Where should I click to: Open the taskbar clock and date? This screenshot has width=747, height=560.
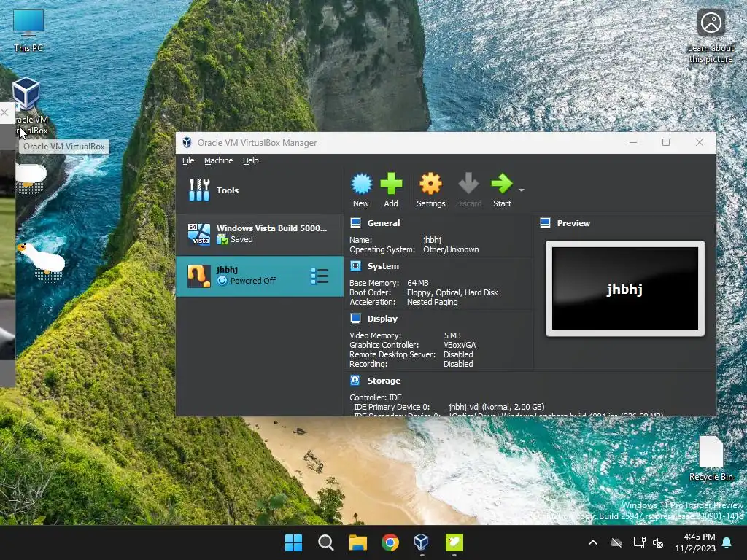695,542
